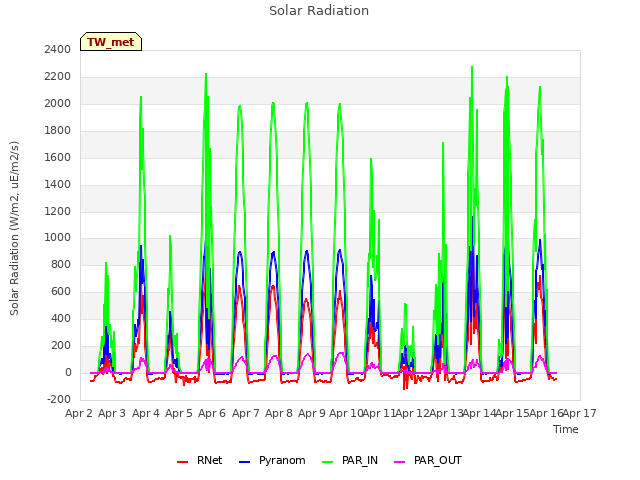This screenshot has height=480, width=640.
Task: Click the Apr 7 green PAR_IN peak
Action: coord(240,106)
